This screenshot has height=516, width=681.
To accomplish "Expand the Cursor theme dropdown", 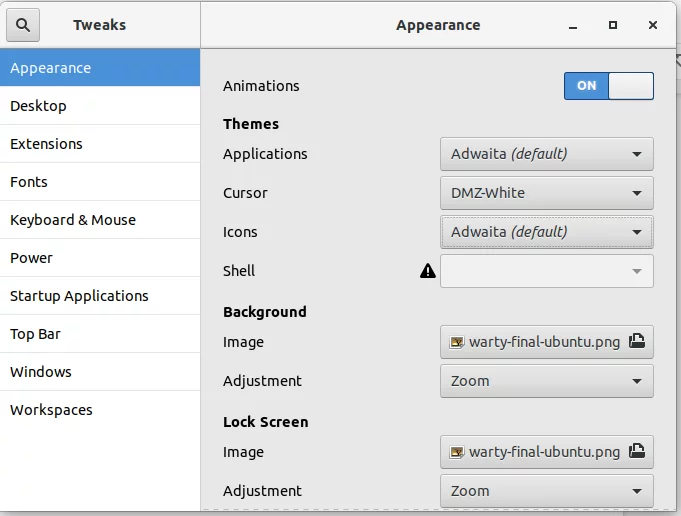I will (x=546, y=193).
